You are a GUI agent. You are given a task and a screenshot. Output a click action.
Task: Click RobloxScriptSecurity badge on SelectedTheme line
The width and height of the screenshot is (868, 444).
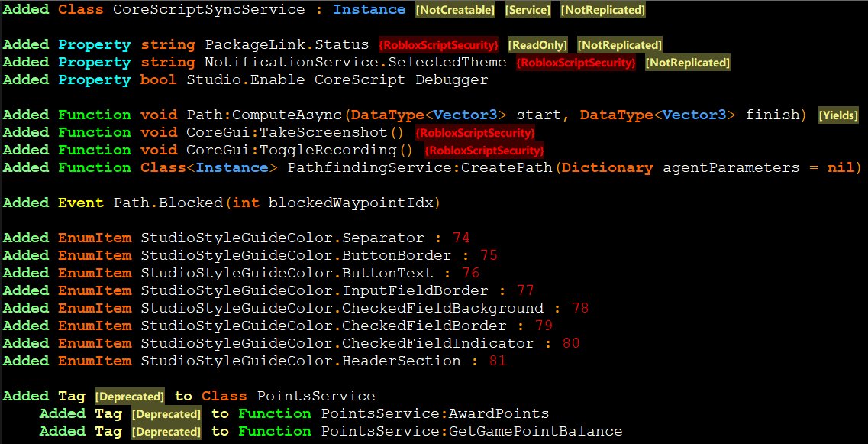pyautogui.click(x=576, y=63)
